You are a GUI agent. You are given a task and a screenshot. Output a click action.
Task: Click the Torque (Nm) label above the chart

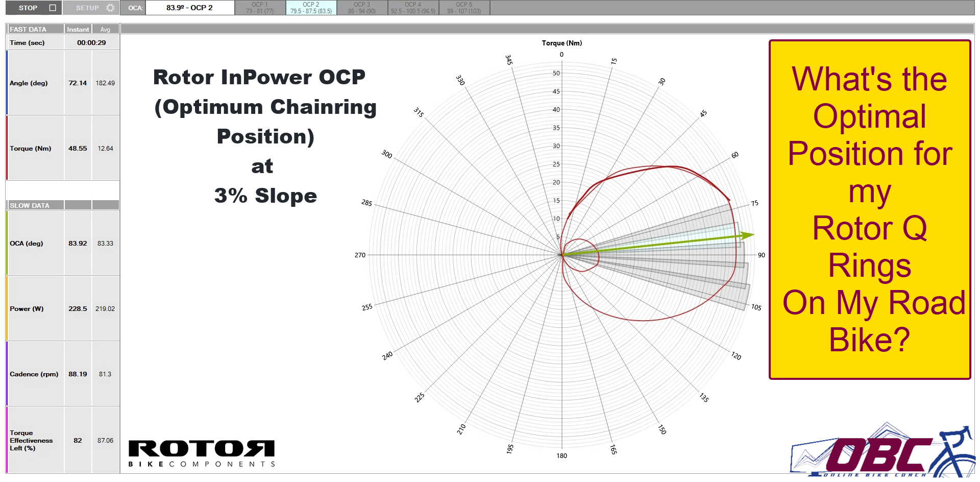561,43
